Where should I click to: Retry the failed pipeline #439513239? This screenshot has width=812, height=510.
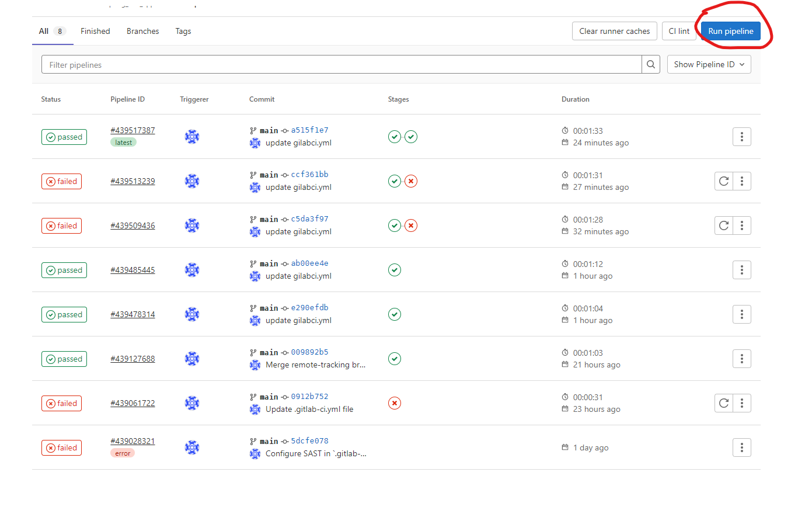[x=723, y=181]
